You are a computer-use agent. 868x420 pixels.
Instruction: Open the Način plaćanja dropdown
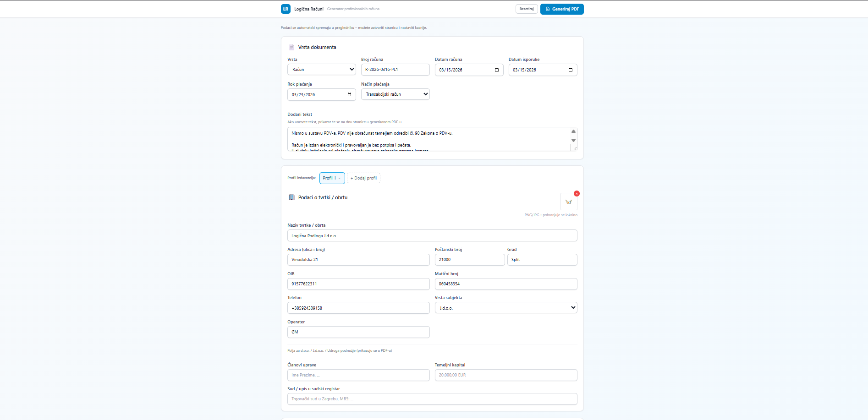(x=395, y=94)
